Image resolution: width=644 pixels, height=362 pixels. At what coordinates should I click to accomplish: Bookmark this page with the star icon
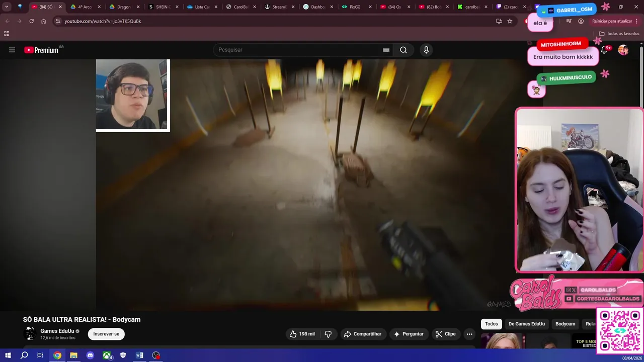coord(510,21)
